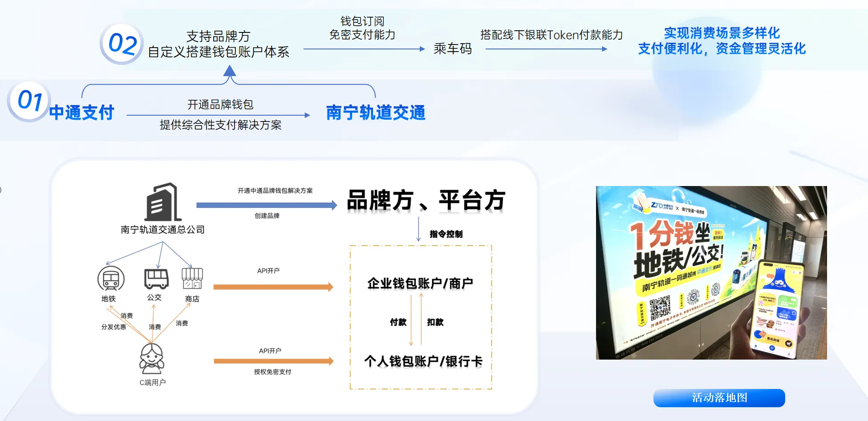Click the bus icon labeled 公交

tap(156, 279)
